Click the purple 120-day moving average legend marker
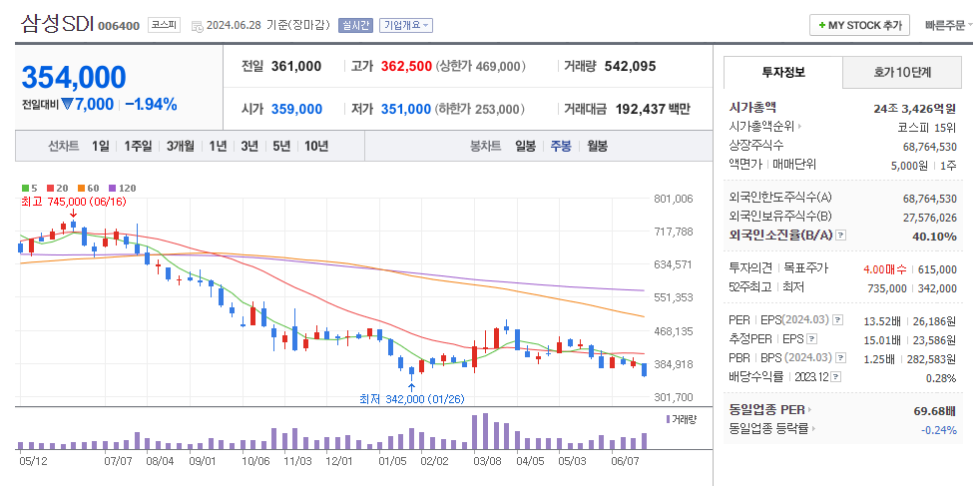The width and height of the screenshot is (980, 486). pyautogui.click(x=113, y=188)
